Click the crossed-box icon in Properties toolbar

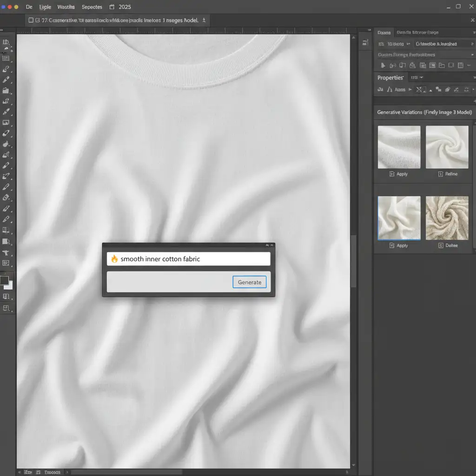tap(419, 90)
